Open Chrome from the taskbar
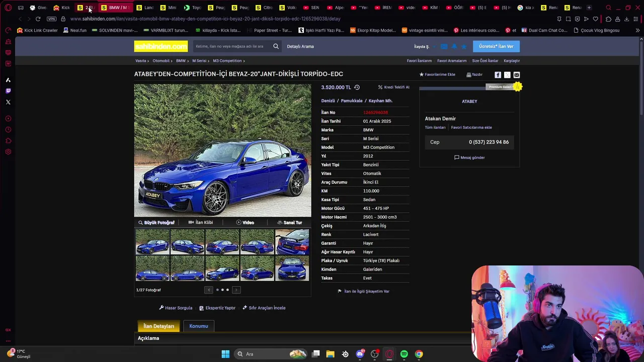Image resolution: width=644 pixels, height=362 pixels. (x=419, y=354)
